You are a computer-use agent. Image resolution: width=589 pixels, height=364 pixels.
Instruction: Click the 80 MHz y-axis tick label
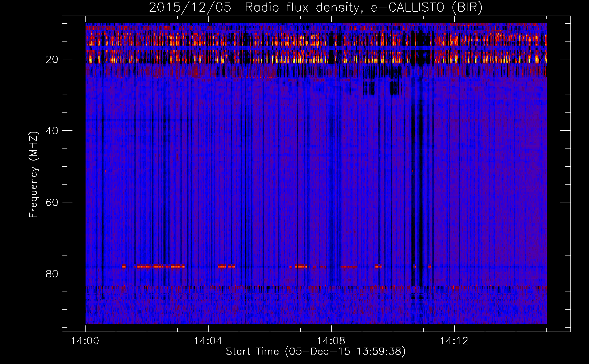tap(52, 274)
